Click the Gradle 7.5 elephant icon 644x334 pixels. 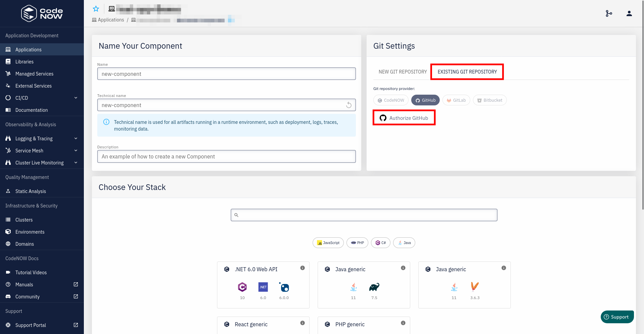374,287
